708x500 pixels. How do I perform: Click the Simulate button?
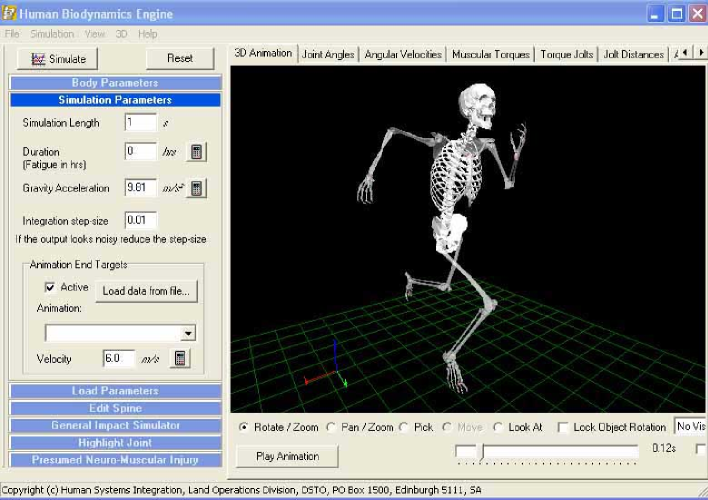point(57,59)
